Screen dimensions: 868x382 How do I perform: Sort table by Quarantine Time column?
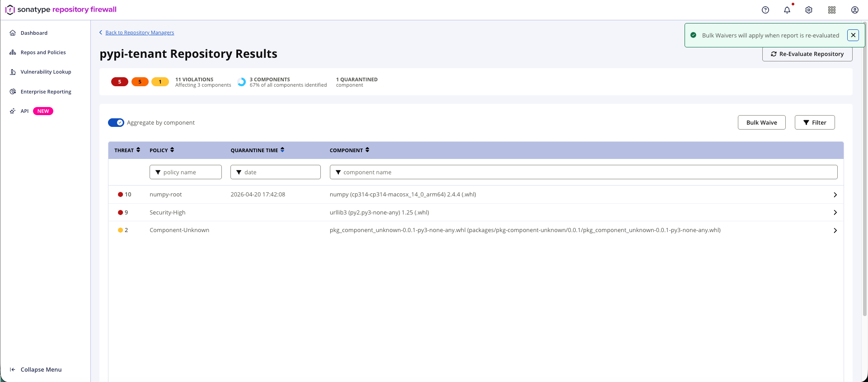[x=258, y=150]
